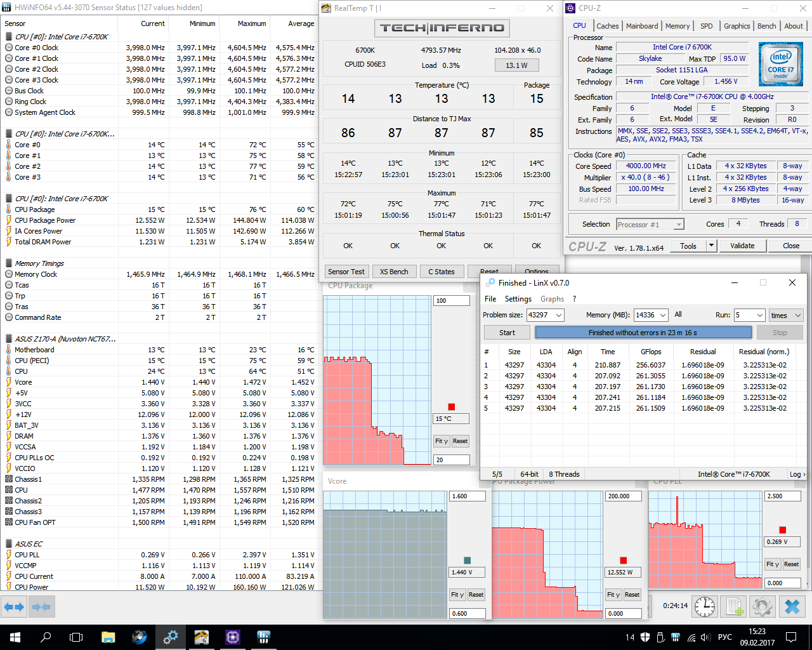Click the clock icon in HWiNFO's bottom toolbar
The height and width of the screenshot is (650, 812).
point(705,606)
